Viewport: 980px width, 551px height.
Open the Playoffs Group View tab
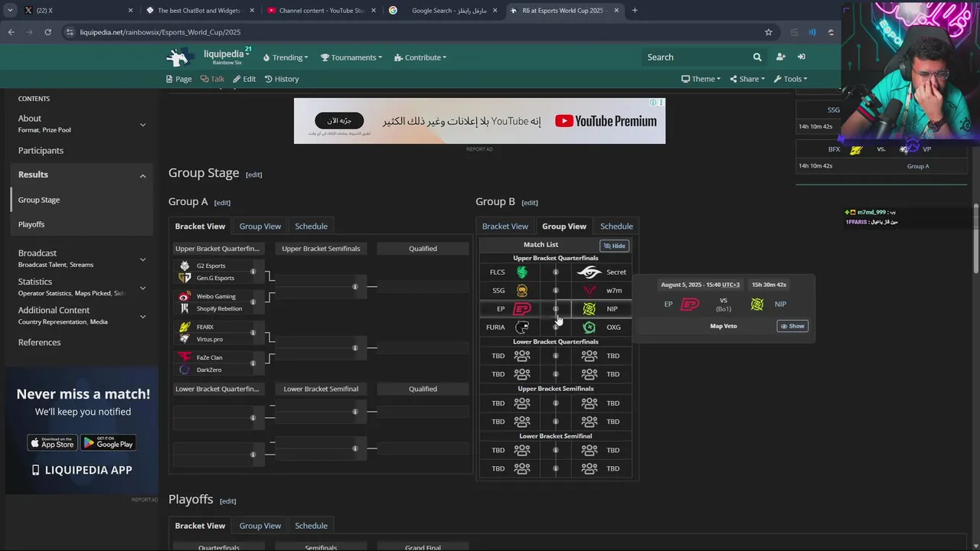click(260, 526)
